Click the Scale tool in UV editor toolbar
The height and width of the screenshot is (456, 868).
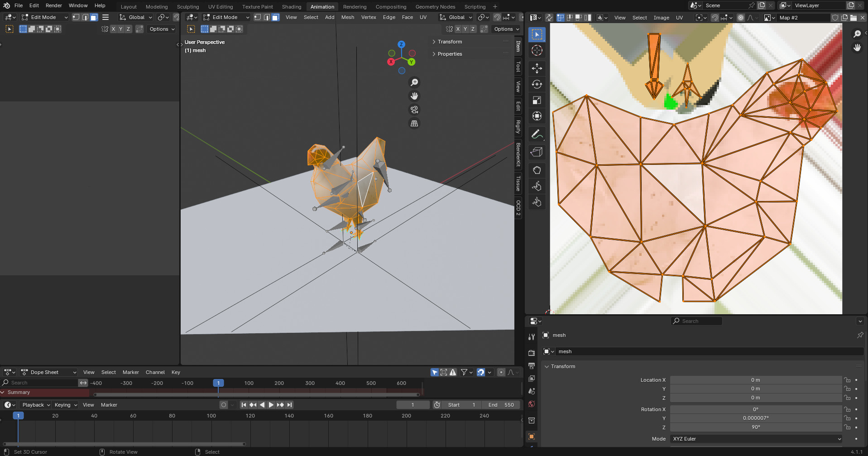[x=537, y=100]
